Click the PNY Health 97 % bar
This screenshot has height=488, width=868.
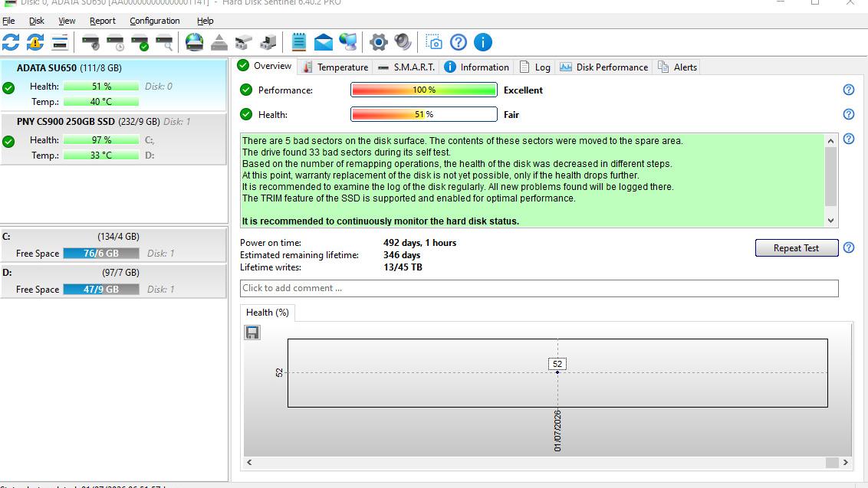tap(101, 140)
